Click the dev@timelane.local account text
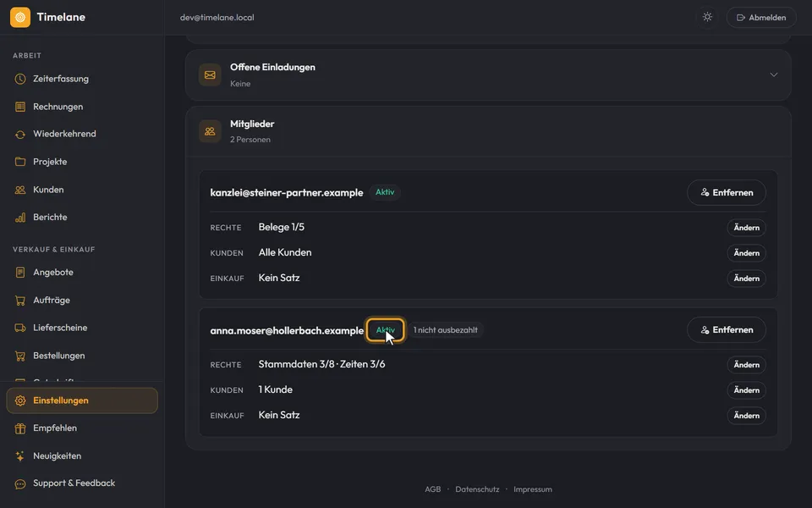 217,17
